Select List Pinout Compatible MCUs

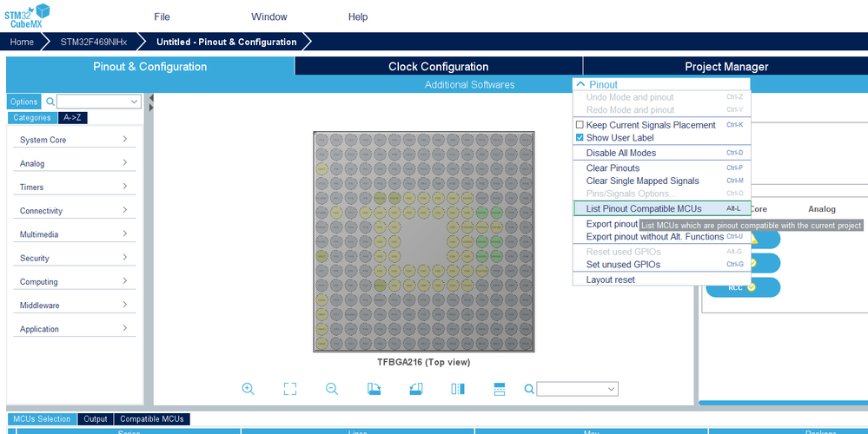point(661,208)
